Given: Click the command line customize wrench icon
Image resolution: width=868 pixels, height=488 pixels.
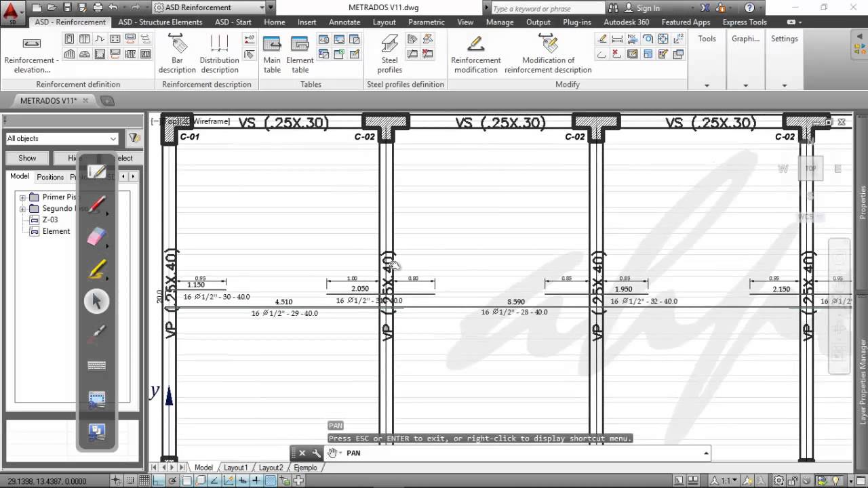Looking at the screenshot, I should point(316,453).
